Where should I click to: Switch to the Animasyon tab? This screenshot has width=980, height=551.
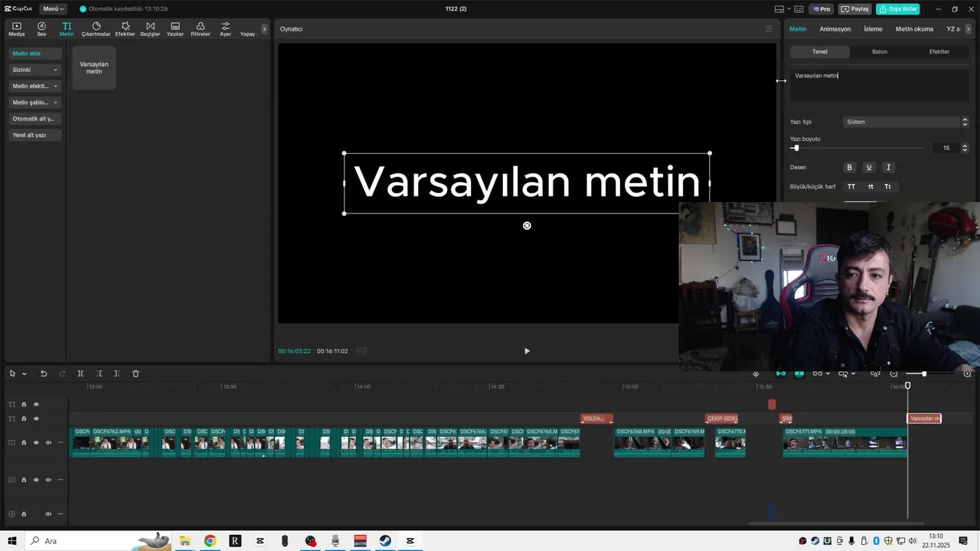coord(835,29)
